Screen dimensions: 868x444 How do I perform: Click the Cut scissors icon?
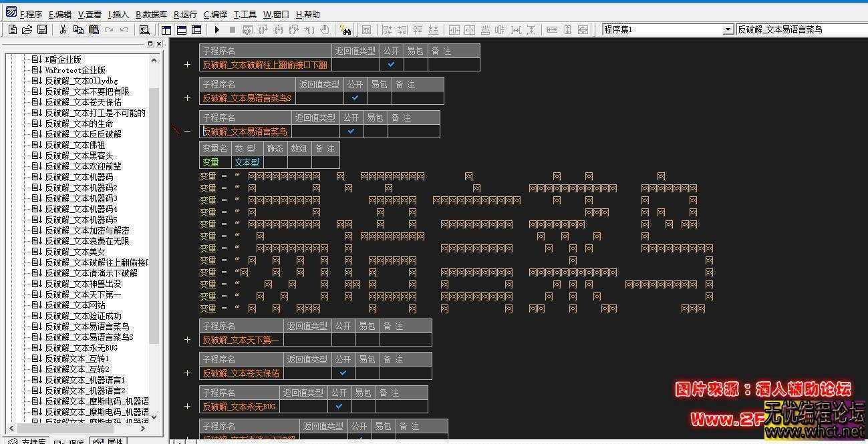64,29
